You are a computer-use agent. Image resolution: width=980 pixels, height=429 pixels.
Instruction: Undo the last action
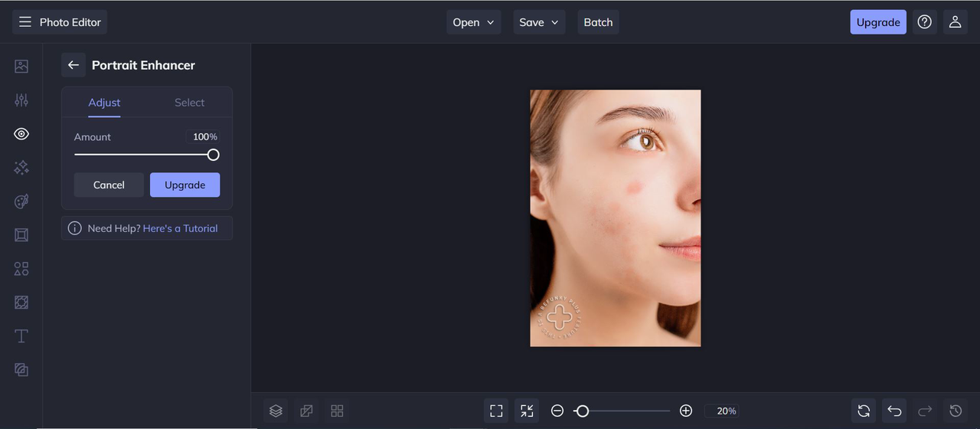894,411
